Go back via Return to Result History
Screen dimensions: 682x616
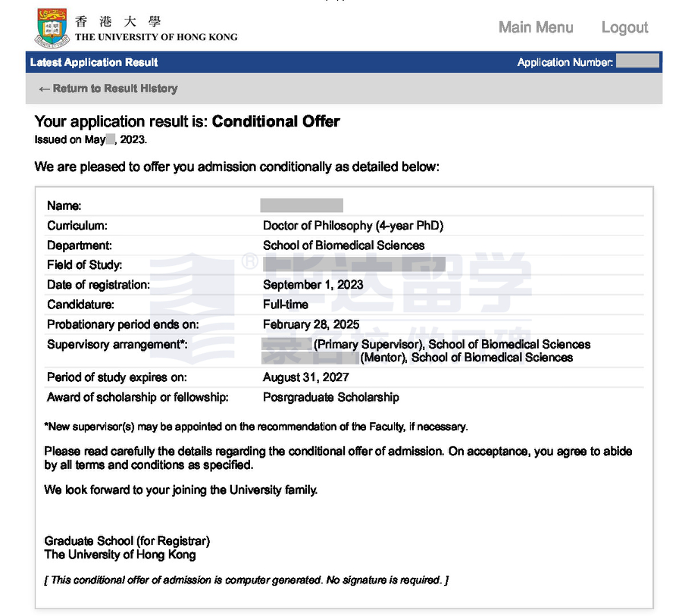point(108,89)
